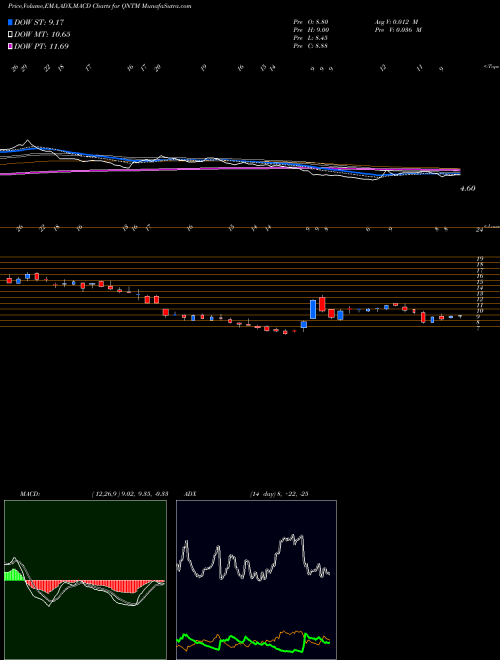This screenshot has width=500, height=660.
Task: Click the MACD (12,26,9) parameter values
Action: 130,494
